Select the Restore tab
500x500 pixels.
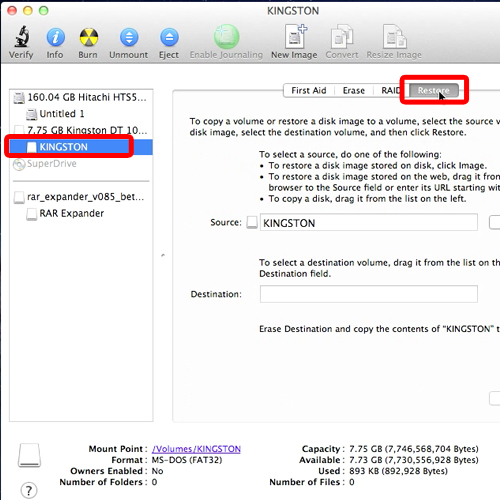(434, 90)
